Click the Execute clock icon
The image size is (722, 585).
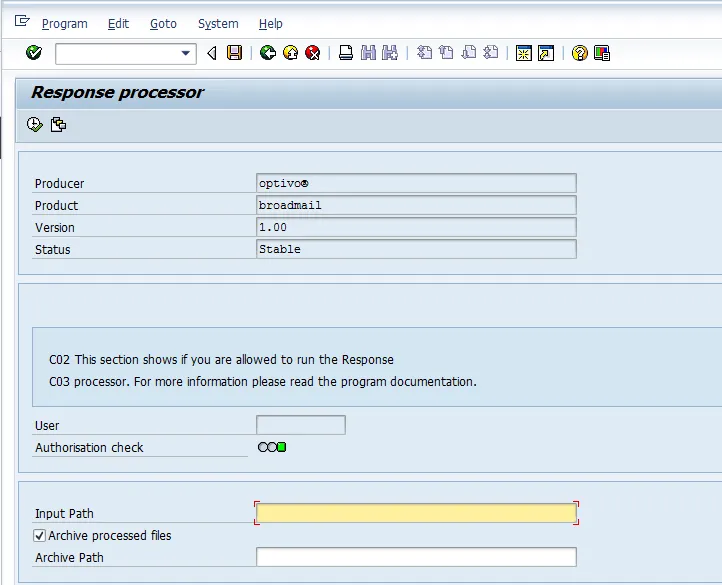tap(35, 124)
